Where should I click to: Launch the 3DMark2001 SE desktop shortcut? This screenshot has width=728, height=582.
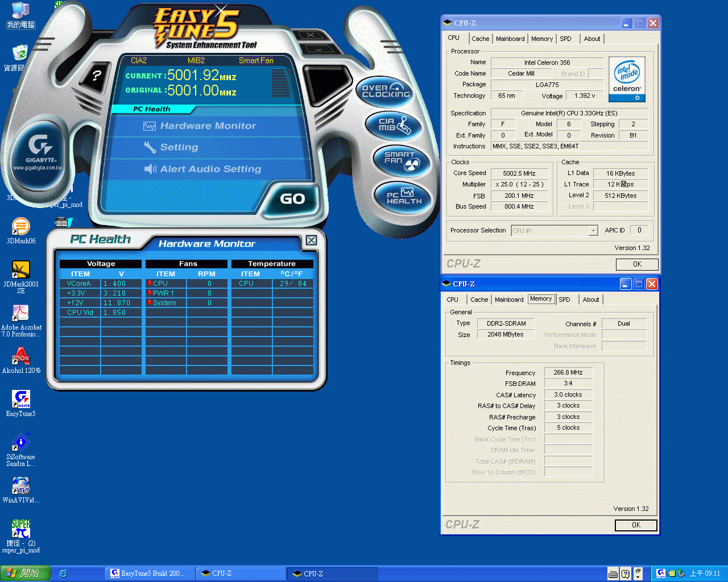21,277
